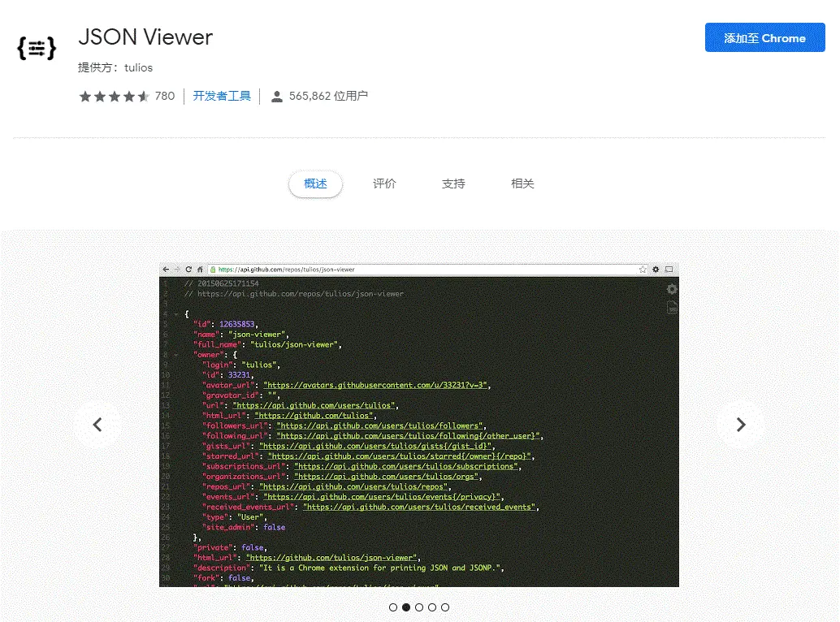
Task: Click the JSON Viewer title
Action: coord(145,37)
